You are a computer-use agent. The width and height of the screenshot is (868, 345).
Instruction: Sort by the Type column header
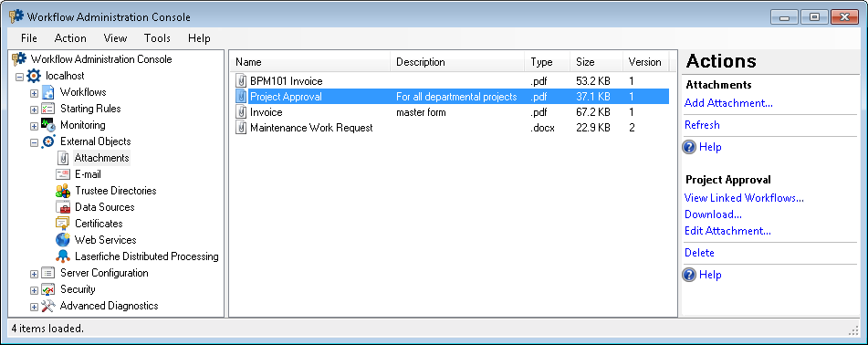click(547, 62)
